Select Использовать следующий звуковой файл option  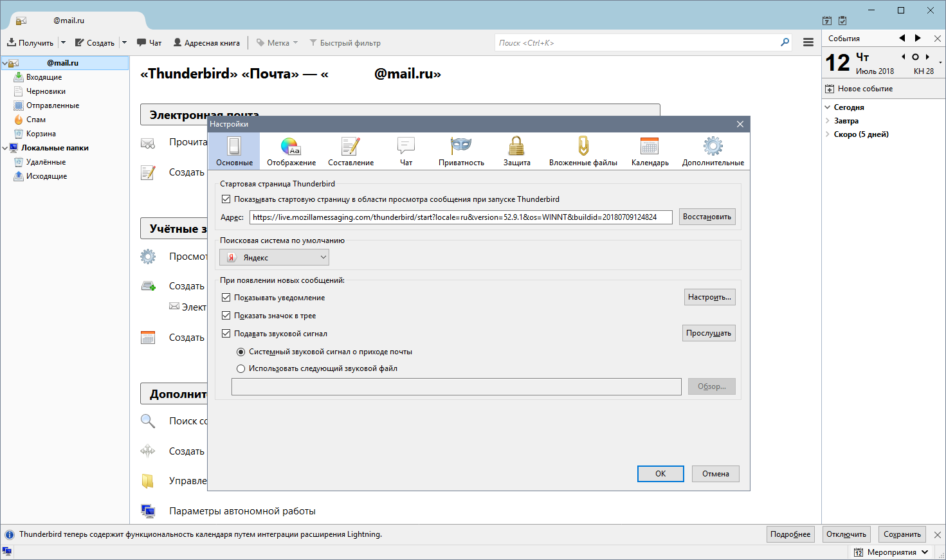(241, 369)
